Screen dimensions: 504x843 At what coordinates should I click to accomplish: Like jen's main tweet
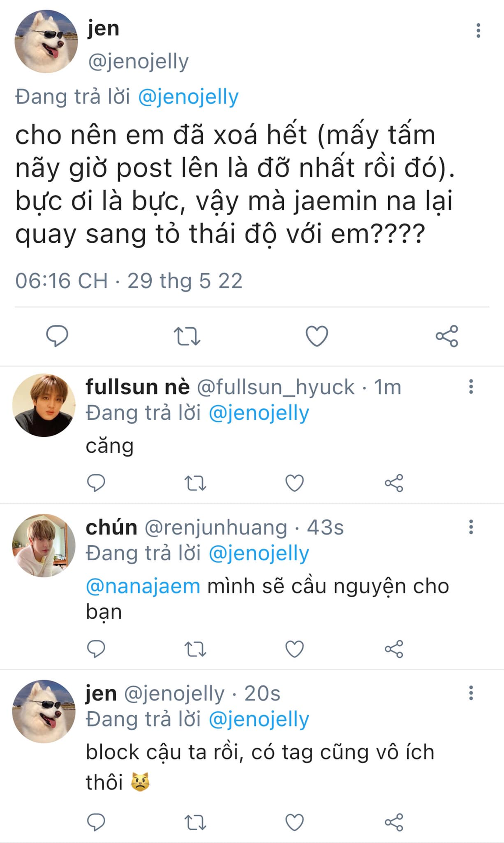(x=317, y=336)
